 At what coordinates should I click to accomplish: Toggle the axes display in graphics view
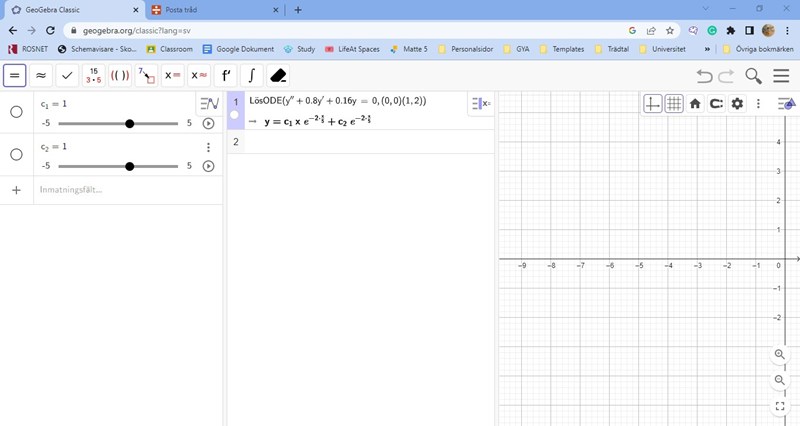click(x=652, y=104)
